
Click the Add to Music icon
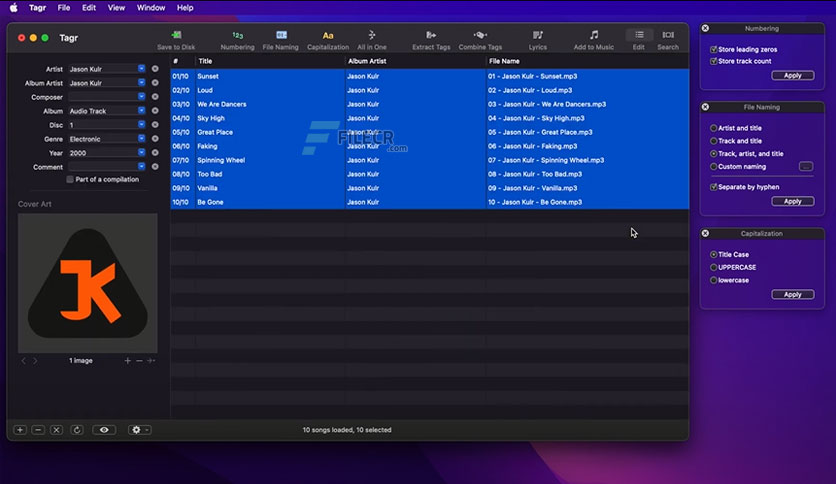[x=593, y=35]
